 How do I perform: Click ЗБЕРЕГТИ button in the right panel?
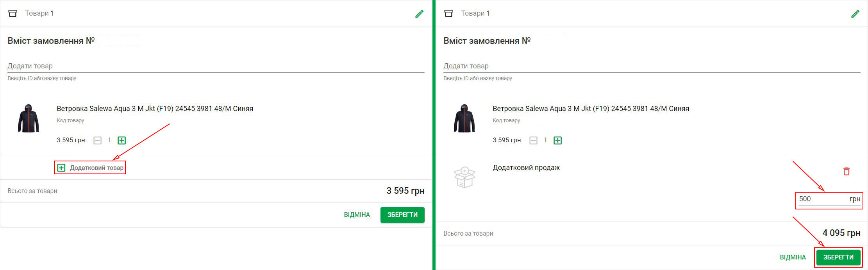838,257
